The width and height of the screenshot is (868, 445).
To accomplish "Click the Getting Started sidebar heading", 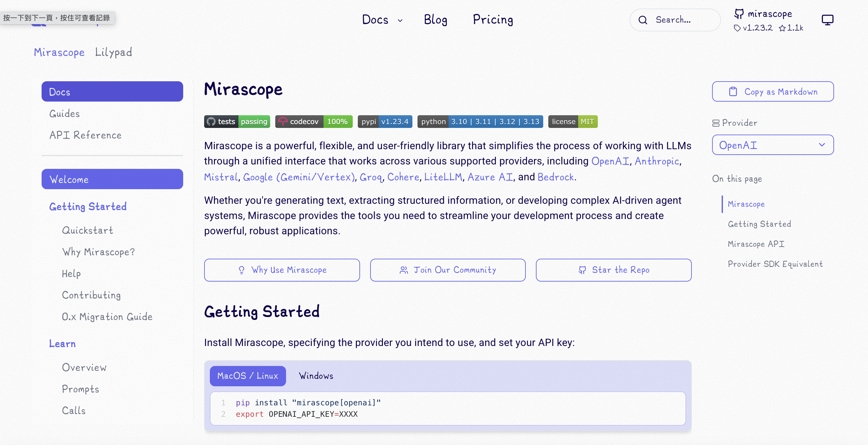I will click(88, 207).
